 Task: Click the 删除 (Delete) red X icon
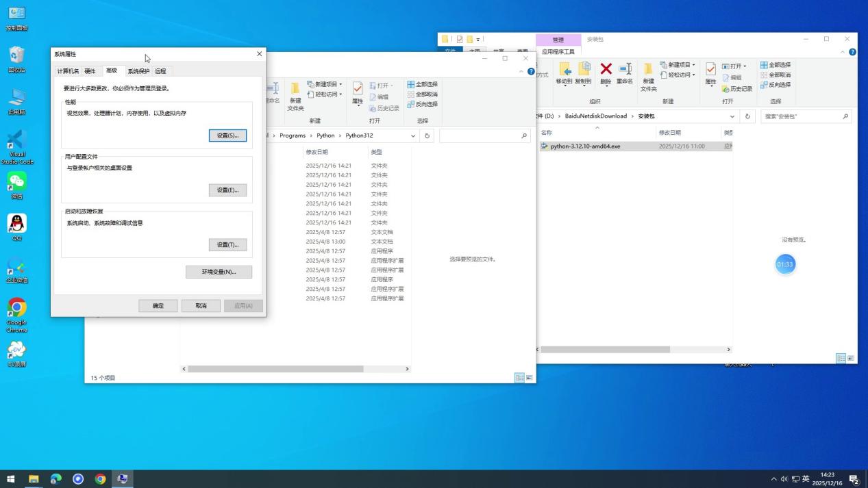606,69
